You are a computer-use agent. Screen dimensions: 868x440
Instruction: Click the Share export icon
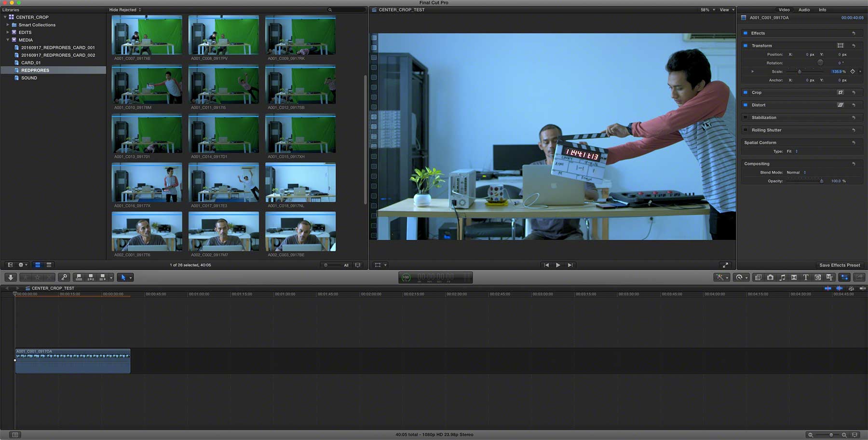point(859,277)
